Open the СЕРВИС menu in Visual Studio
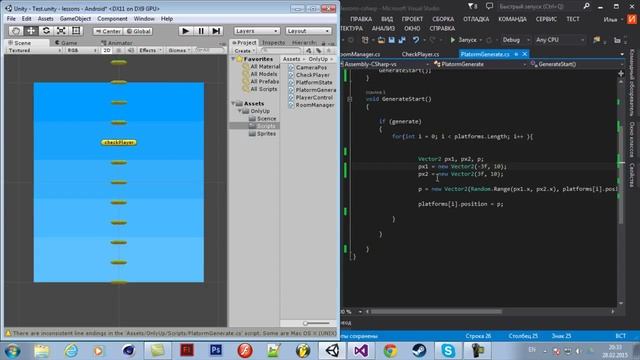Screen dimensions: 640x360 [546, 19]
